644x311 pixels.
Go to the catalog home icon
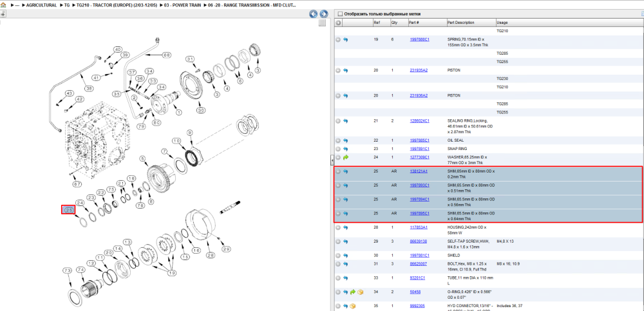click(x=4, y=5)
